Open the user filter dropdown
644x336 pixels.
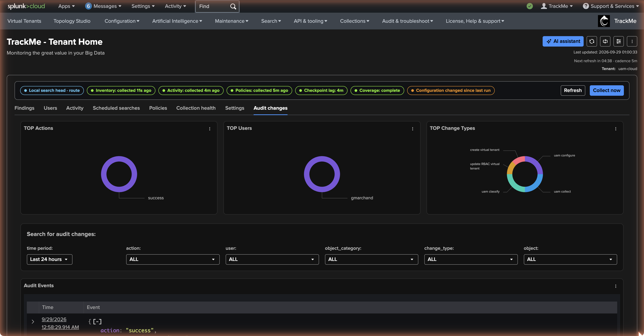[x=272, y=259]
